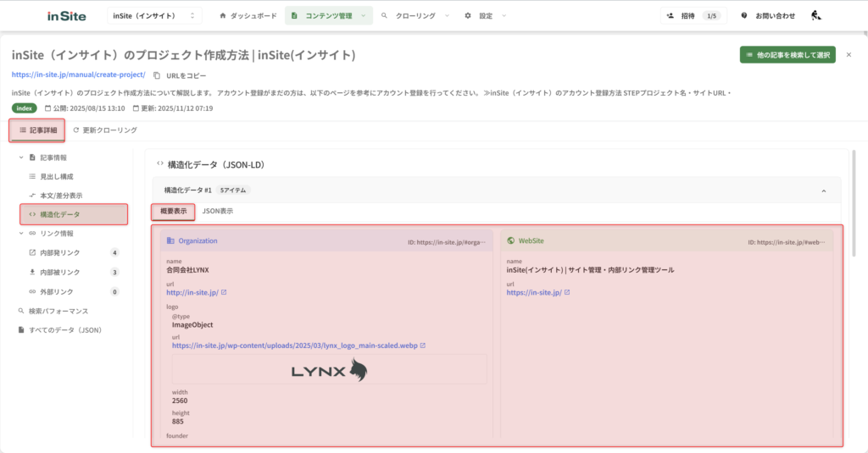This screenshot has height=453, width=868.
Task: Go to ダッシュボード
Action: coord(248,16)
